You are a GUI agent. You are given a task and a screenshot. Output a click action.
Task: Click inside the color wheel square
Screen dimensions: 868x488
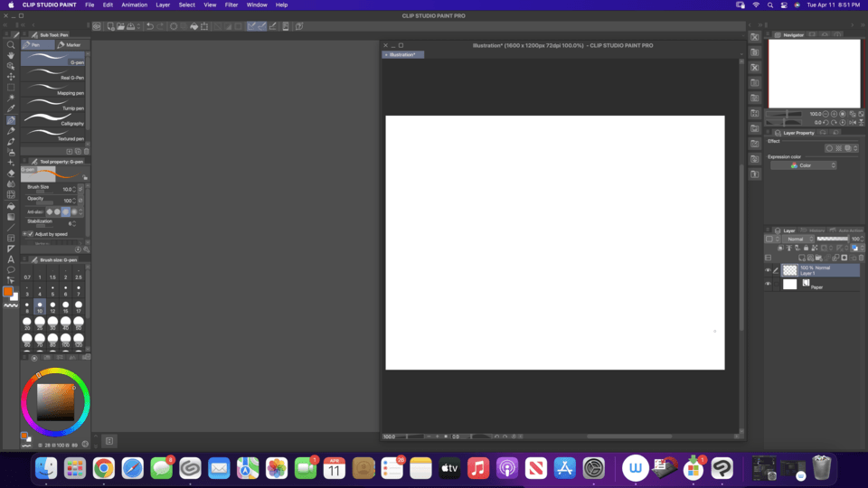click(x=55, y=402)
